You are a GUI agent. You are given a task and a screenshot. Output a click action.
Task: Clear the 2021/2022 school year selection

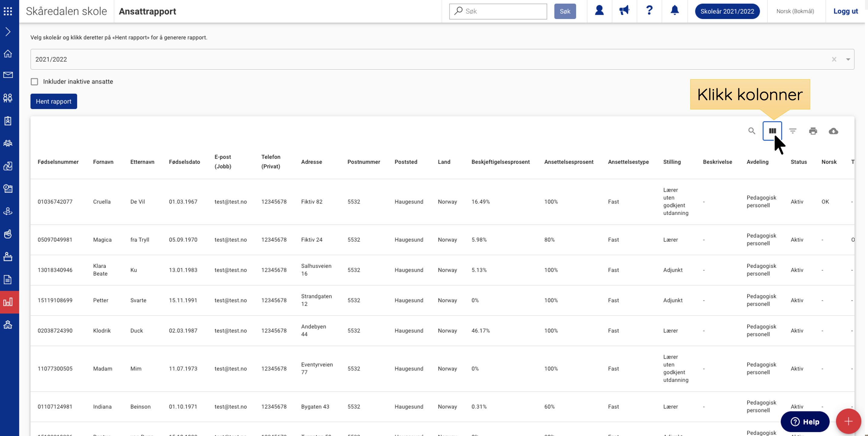coord(834,59)
